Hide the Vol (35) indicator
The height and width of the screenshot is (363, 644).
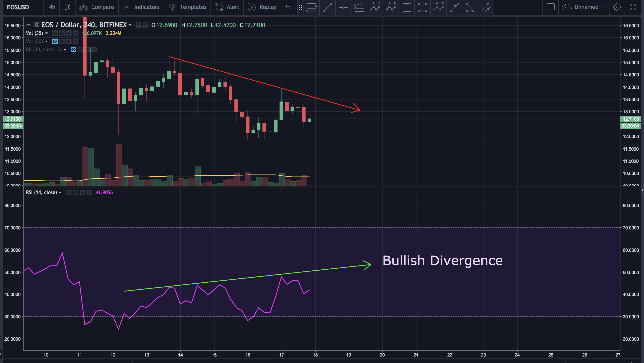pos(55,33)
